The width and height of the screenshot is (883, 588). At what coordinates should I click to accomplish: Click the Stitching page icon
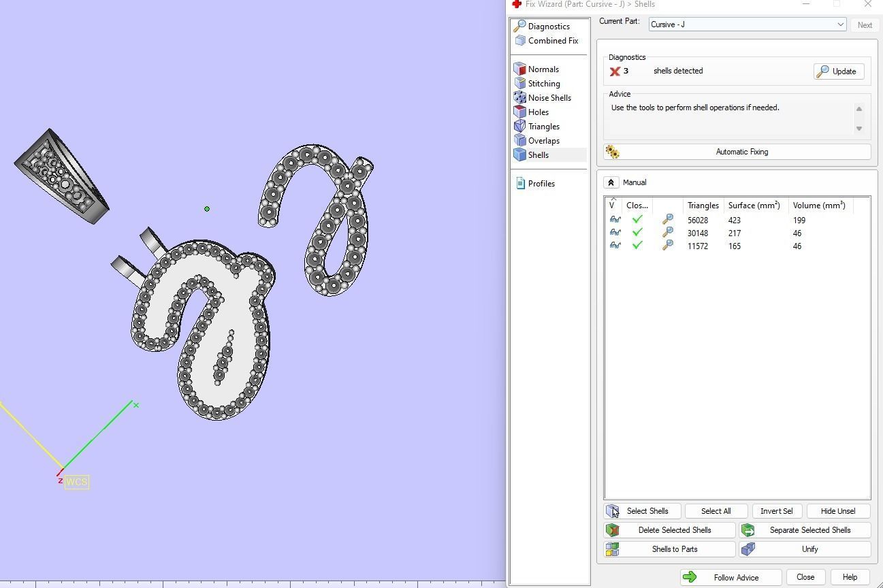point(519,84)
